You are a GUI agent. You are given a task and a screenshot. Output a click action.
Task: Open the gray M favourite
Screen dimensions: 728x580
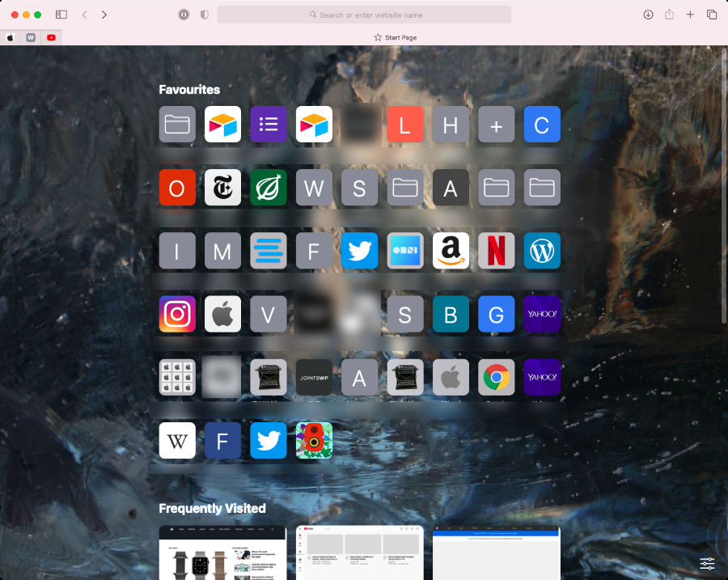(x=223, y=251)
